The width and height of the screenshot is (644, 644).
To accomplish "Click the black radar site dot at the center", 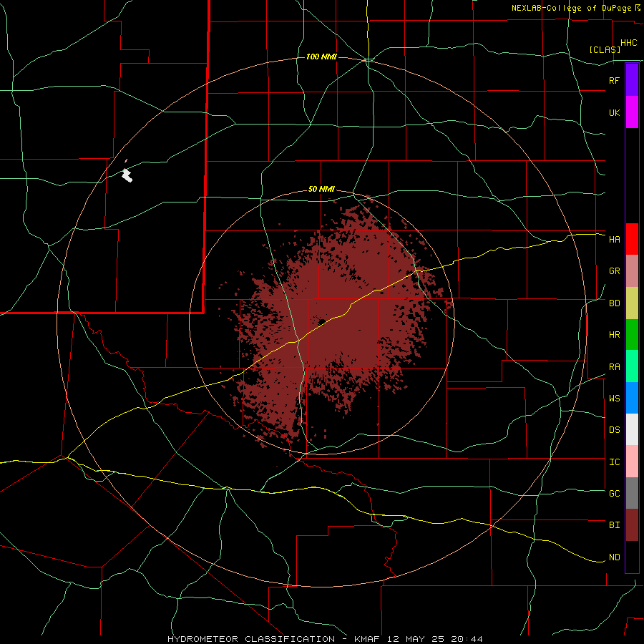I will (x=322, y=321).
